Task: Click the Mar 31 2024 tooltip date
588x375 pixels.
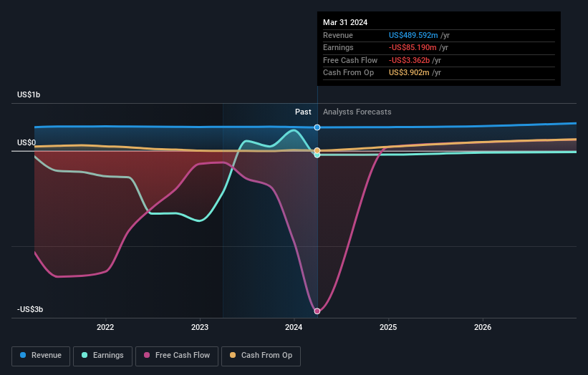Action: pos(345,22)
